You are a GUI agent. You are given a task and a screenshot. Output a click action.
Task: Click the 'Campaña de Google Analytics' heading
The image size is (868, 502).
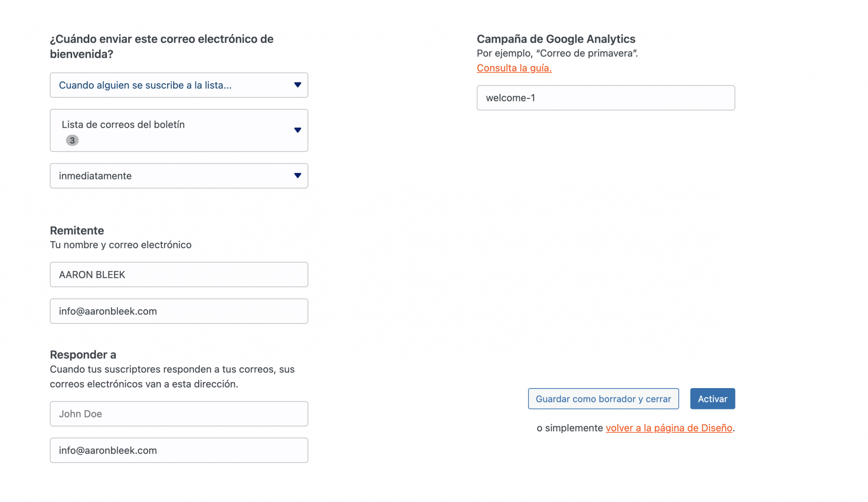[x=556, y=39]
